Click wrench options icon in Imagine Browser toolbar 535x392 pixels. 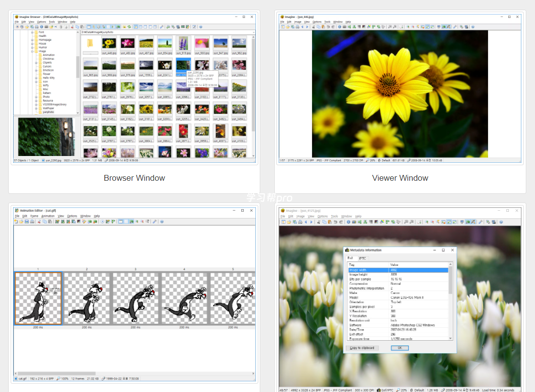pos(161,27)
